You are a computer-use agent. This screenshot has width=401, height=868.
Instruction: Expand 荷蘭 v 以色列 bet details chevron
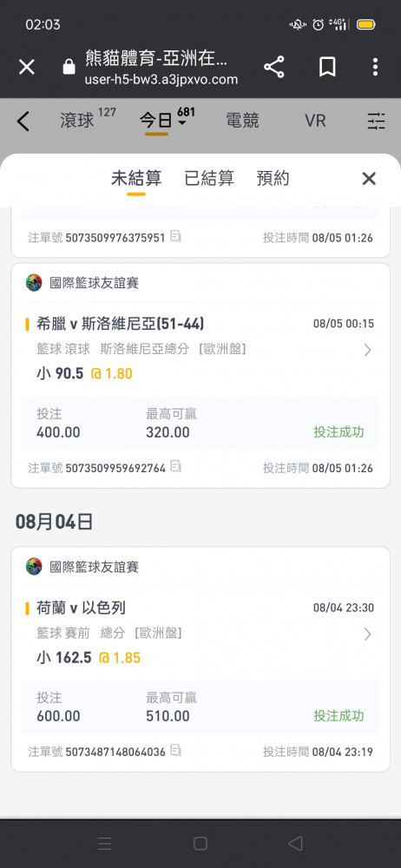[x=367, y=634]
